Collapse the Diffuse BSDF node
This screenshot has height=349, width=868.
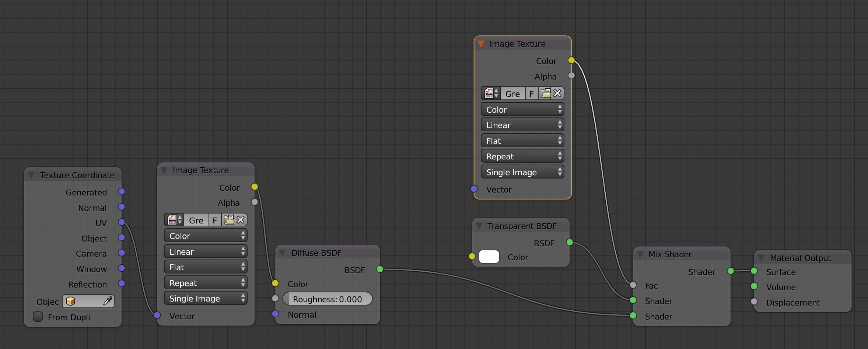tap(283, 253)
